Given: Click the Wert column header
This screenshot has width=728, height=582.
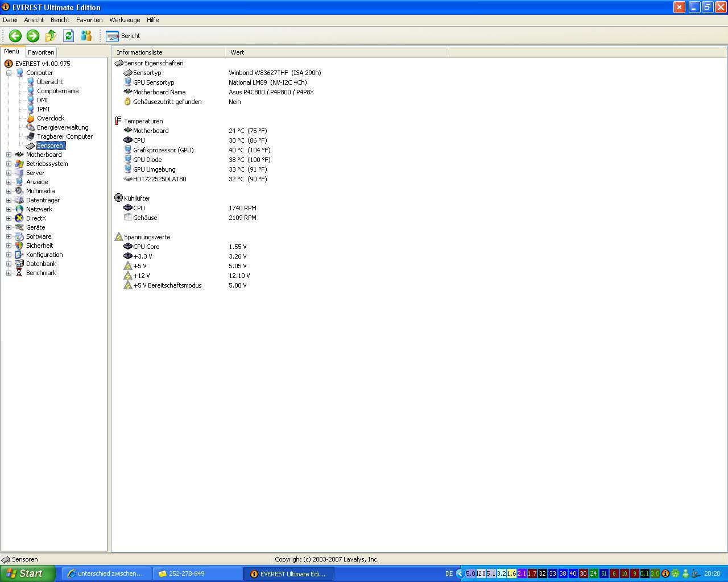Looking at the screenshot, I should [336, 52].
